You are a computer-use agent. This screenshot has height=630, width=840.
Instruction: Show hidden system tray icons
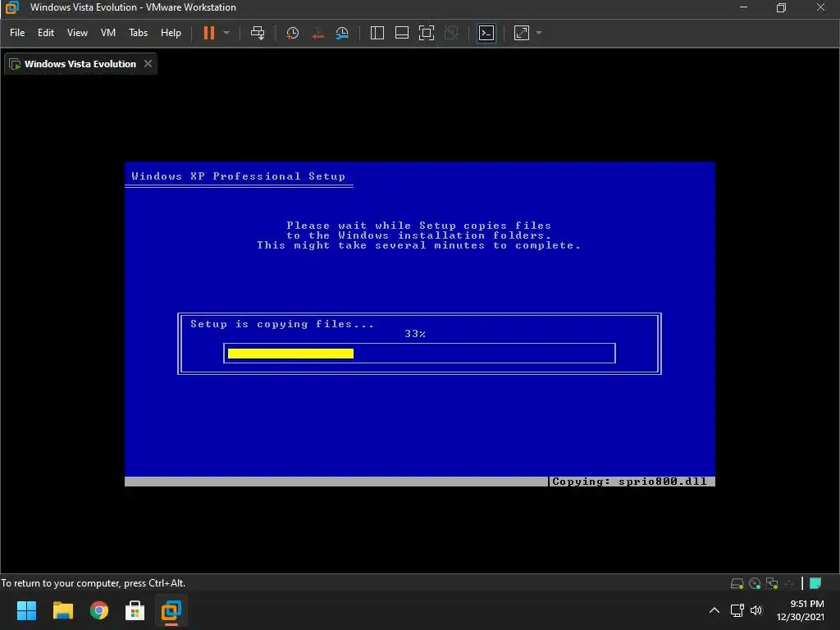[x=714, y=610]
